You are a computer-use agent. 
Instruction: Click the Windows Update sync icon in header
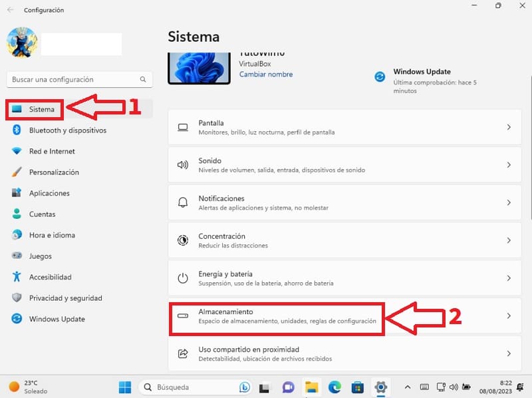[380, 77]
